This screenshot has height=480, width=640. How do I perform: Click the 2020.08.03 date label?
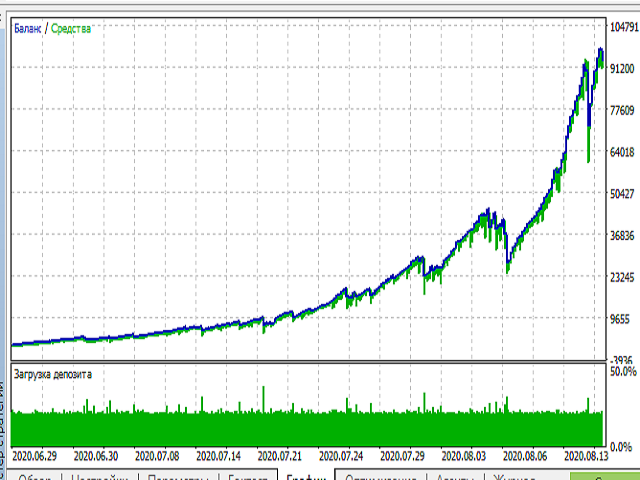tap(464, 456)
